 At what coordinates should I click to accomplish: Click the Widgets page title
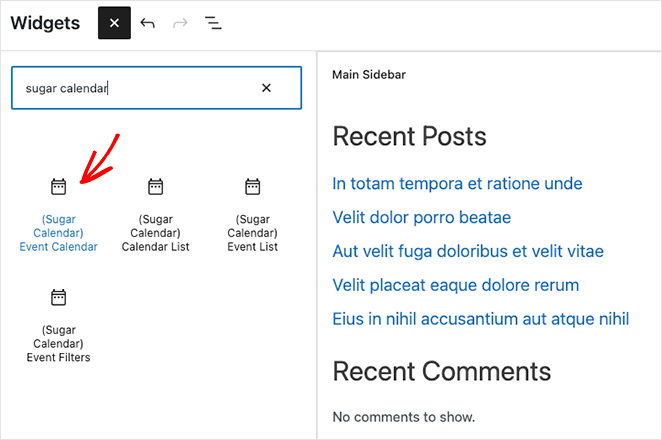(45, 23)
